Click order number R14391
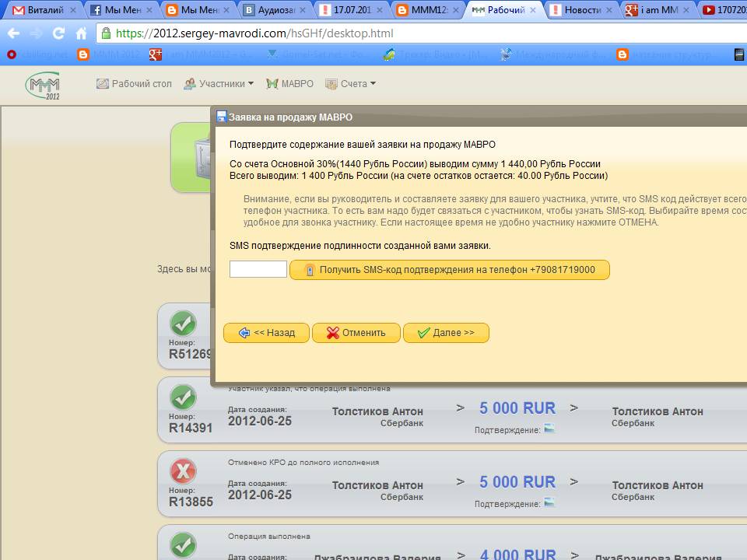This screenshot has height=560, width=747. (191, 428)
